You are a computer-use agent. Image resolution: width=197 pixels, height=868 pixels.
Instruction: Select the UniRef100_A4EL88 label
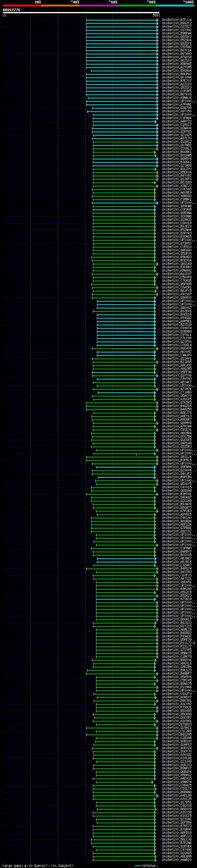tap(176, 795)
